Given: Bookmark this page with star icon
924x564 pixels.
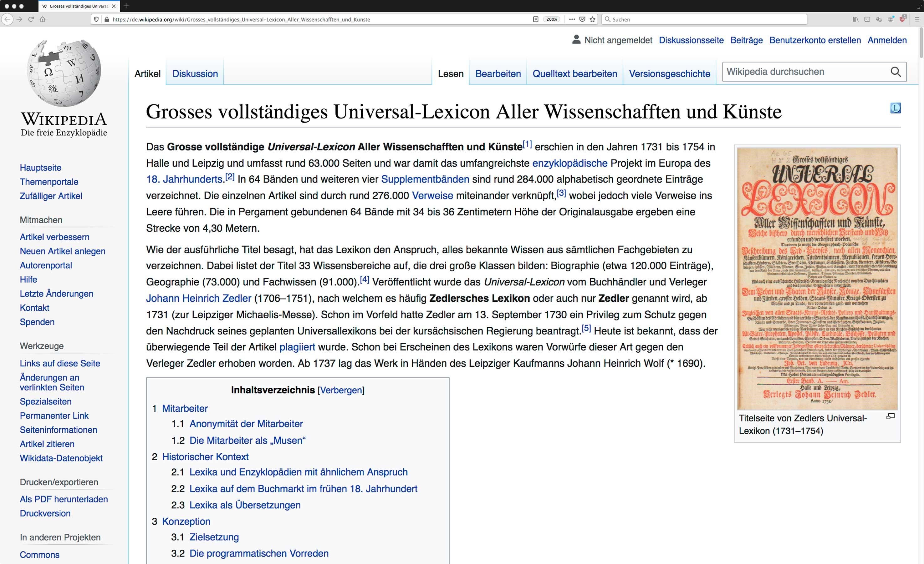Looking at the screenshot, I should [x=593, y=19].
